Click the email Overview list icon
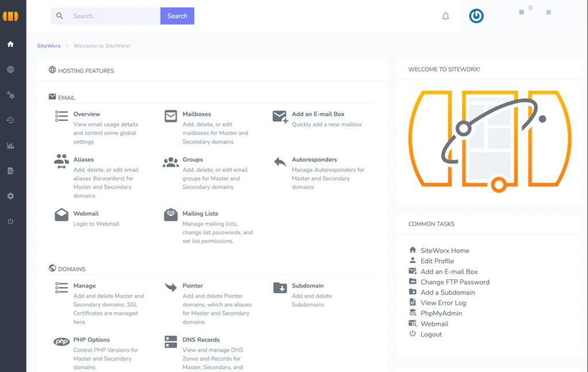 [61, 116]
